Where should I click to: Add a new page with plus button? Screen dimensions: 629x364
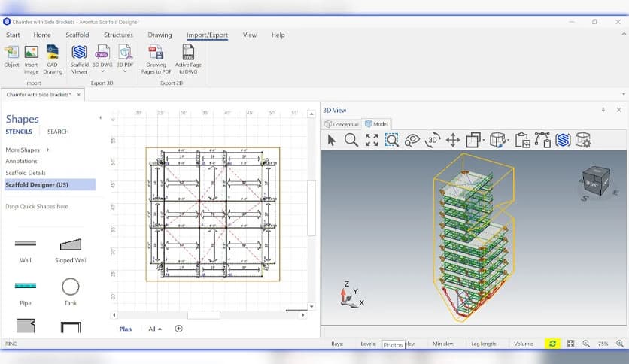(x=179, y=329)
